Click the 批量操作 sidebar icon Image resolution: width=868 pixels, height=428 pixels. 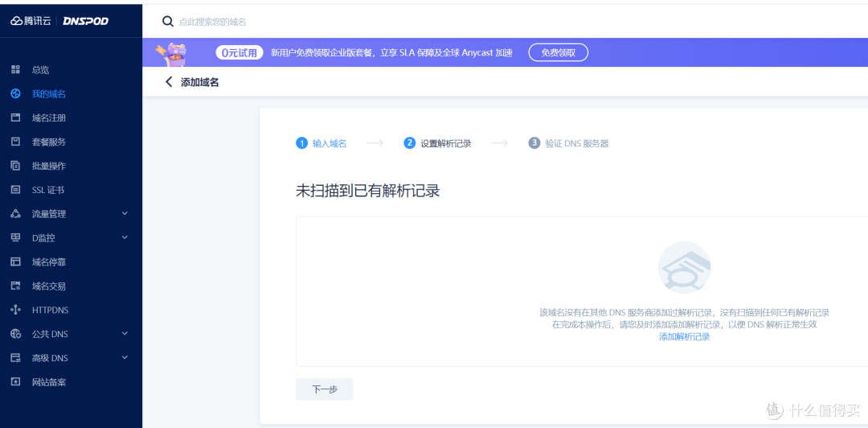[x=15, y=166]
